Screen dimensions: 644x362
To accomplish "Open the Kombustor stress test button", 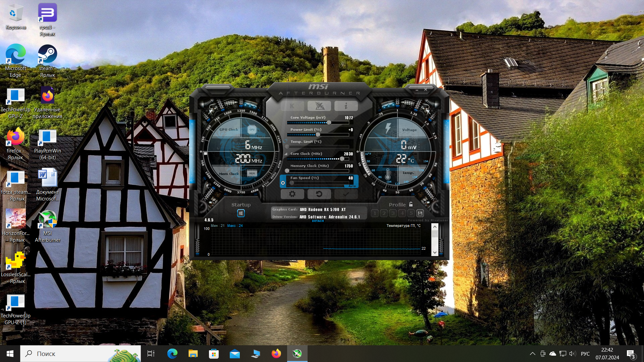I will [292, 106].
